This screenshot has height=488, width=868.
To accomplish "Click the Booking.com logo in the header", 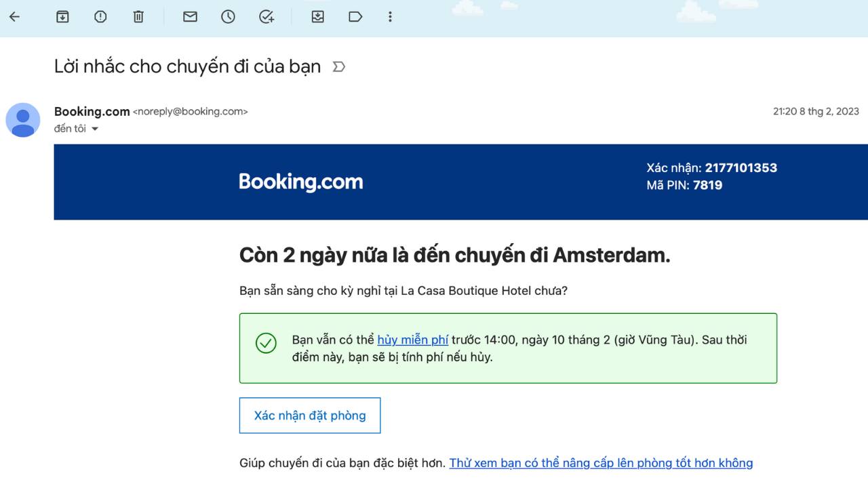I will pos(300,182).
